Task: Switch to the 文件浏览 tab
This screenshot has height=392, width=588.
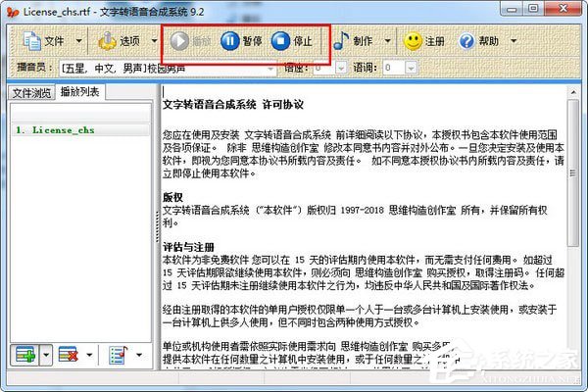Action: click(x=32, y=93)
